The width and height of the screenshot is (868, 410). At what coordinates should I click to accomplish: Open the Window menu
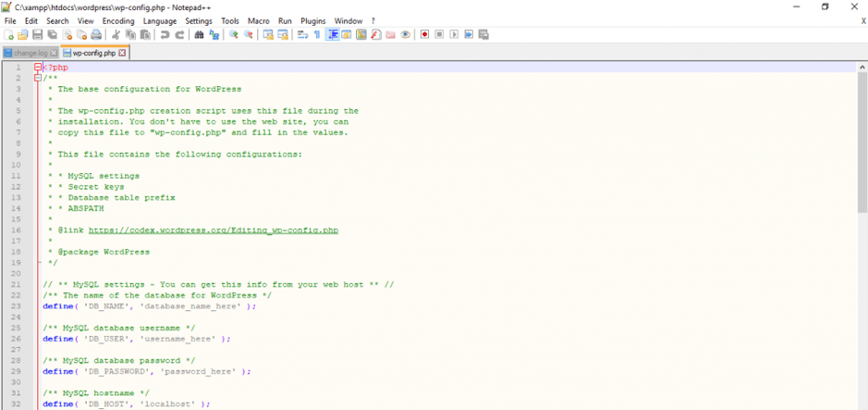point(348,21)
